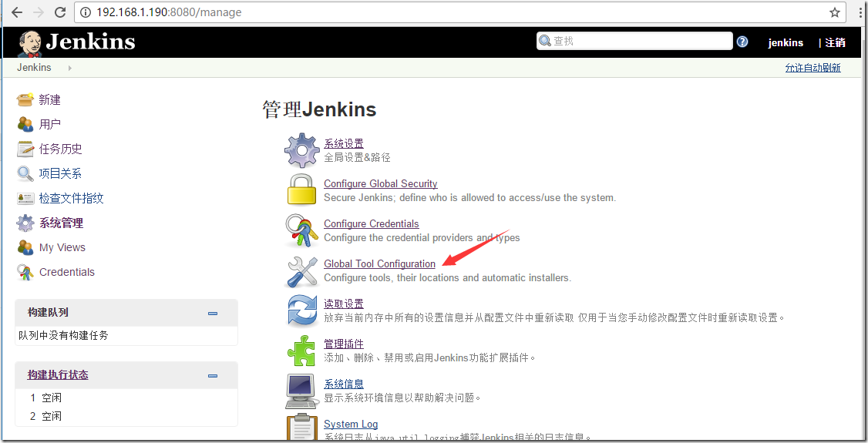
Task: Open the 系统信息 link
Action: click(x=344, y=384)
